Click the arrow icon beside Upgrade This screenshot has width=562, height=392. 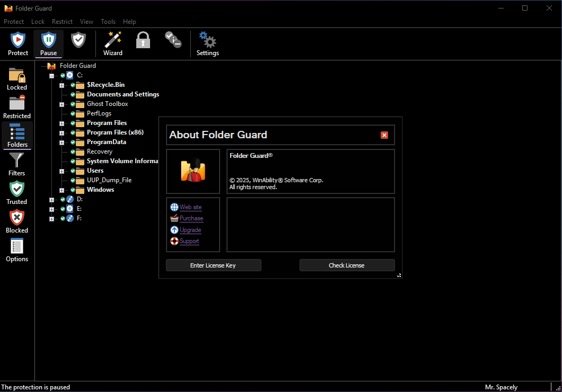click(x=174, y=230)
